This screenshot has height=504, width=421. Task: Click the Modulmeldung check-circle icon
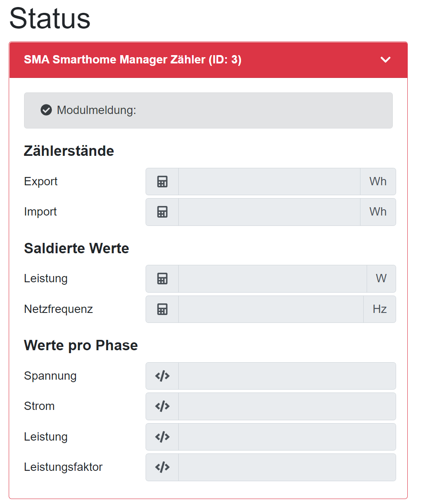pos(46,110)
